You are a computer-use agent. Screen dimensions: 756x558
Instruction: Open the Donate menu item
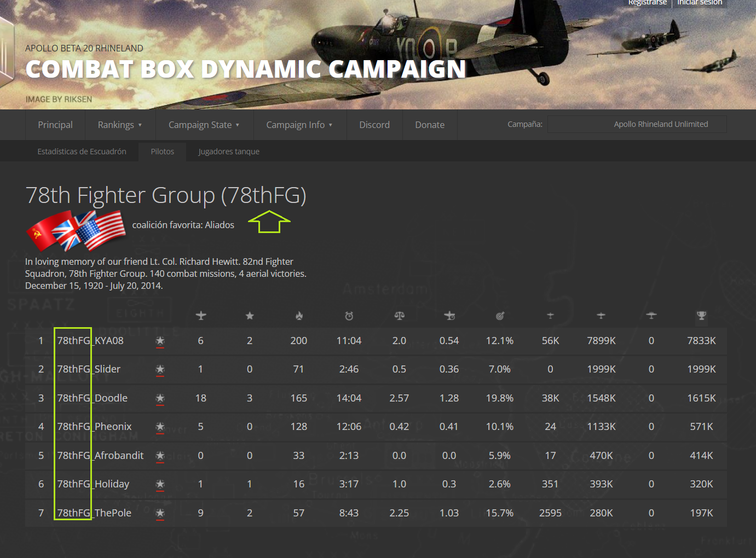pyautogui.click(x=430, y=125)
